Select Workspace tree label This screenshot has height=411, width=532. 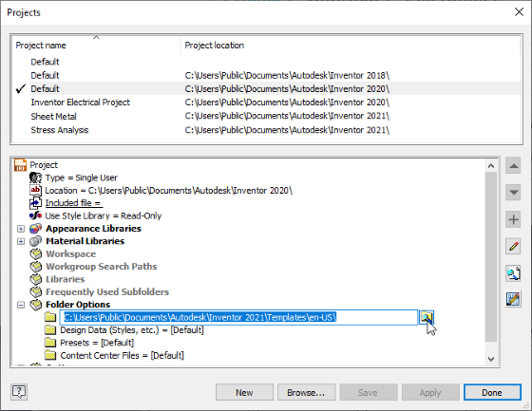pos(71,254)
